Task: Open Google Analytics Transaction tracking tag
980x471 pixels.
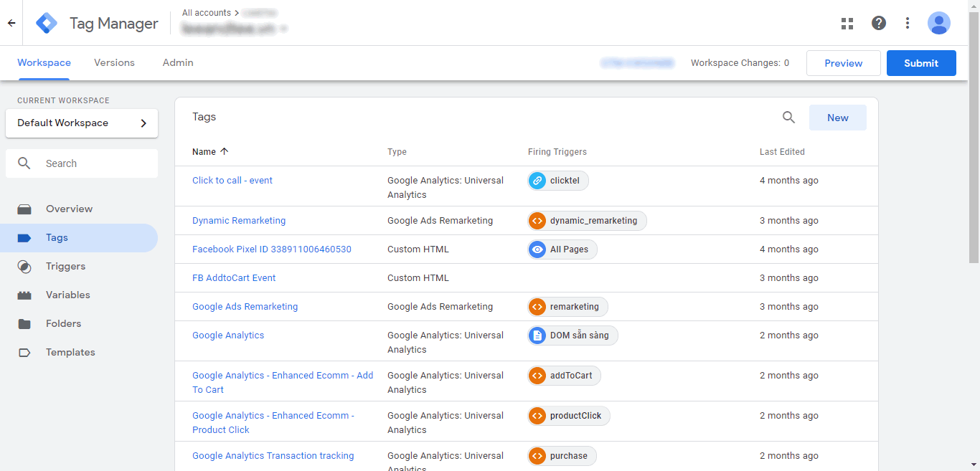Action: tap(273, 456)
